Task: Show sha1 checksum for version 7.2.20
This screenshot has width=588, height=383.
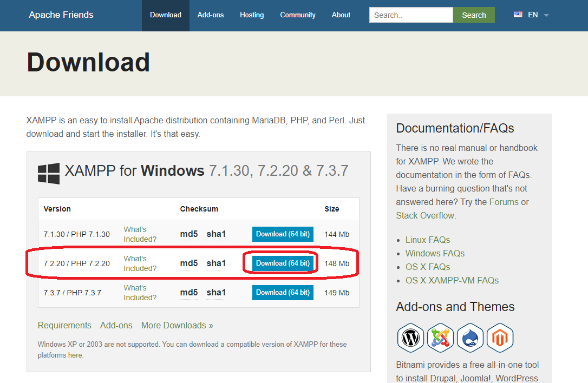Action: point(216,263)
